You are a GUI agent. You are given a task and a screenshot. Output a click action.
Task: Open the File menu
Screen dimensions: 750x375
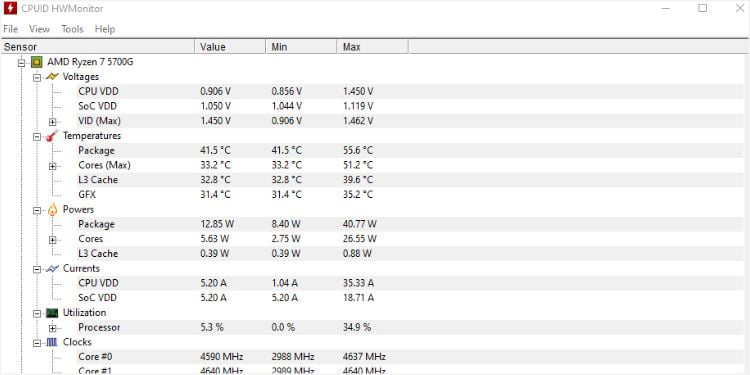[x=11, y=29]
